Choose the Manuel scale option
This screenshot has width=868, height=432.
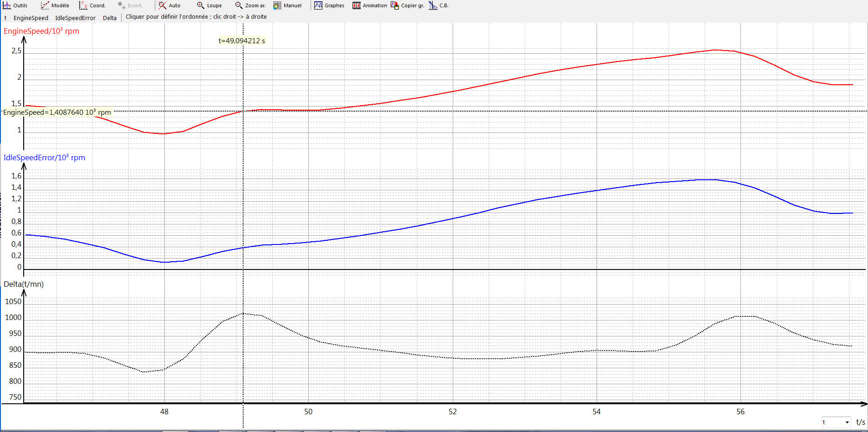[x=287, y=5]
